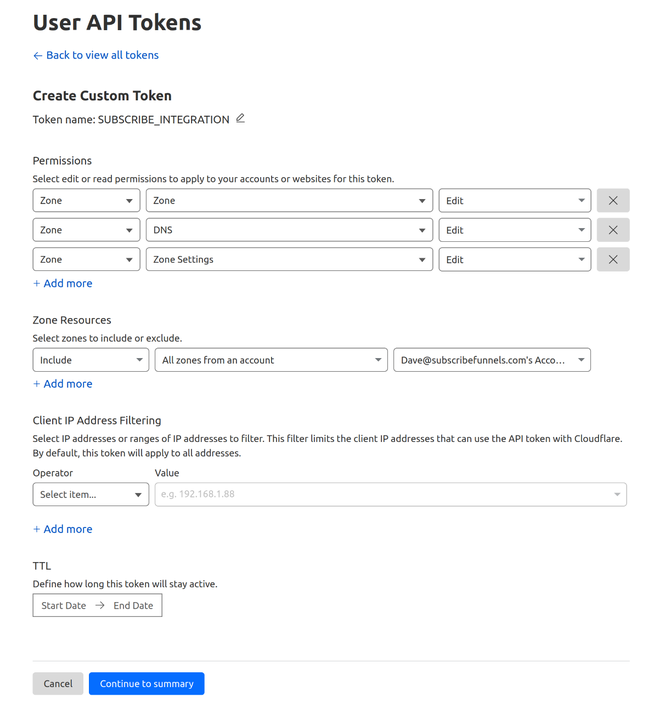The image size is (670, 720).
Task: Open the Dave@subscribefunnels.com account dropdown
Action: pyautogui.click(x=492, y=360)
